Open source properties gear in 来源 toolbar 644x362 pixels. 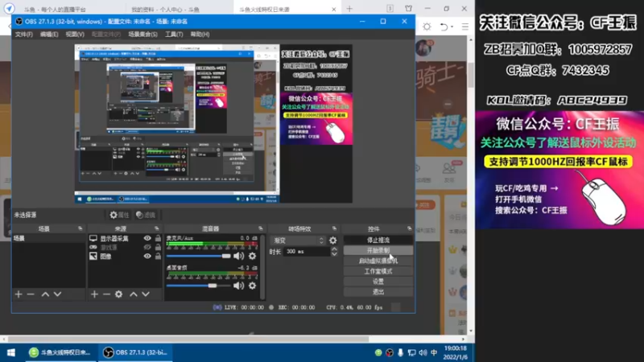click(x=118, y=294)
